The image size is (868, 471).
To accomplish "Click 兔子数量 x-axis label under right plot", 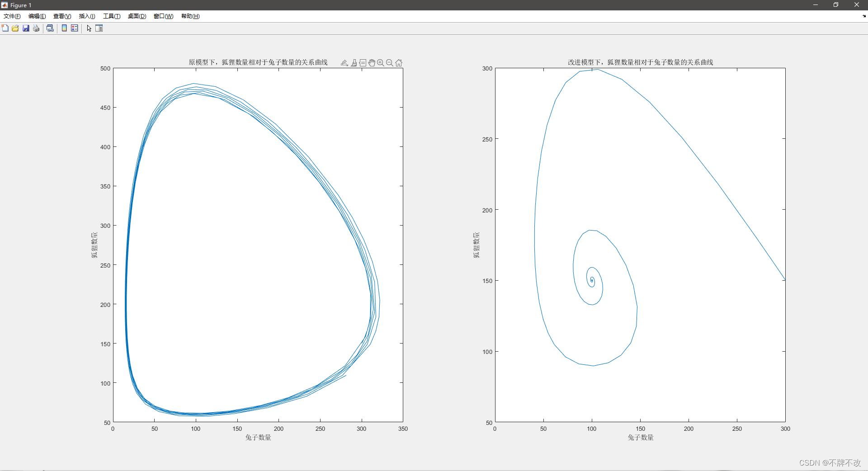I will pos(641,438).
